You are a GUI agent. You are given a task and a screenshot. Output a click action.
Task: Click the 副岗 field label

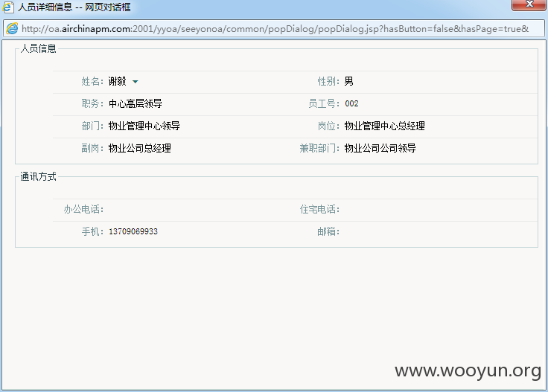click(92, 148)
